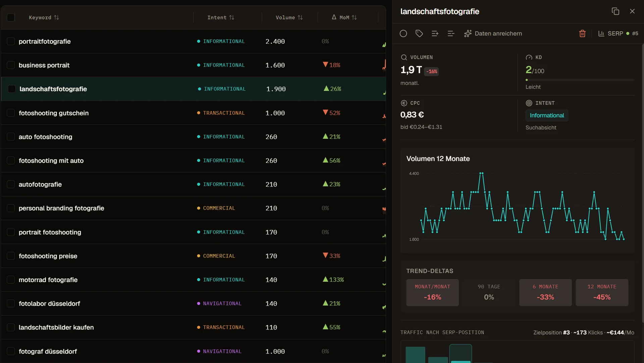
Task: Toggle the select-all checkbox in table header
Action: [11, 17]
